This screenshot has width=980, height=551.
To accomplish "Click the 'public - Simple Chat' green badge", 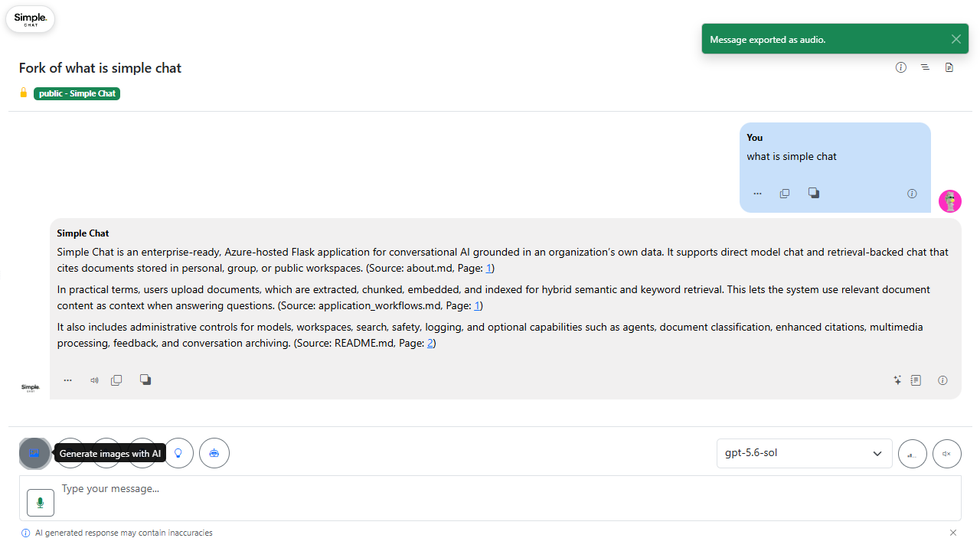I will [77, 93].
